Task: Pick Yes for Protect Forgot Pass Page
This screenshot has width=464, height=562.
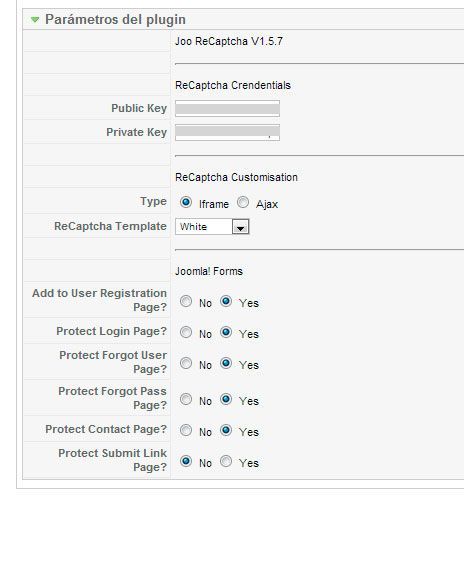Action: 226,399
